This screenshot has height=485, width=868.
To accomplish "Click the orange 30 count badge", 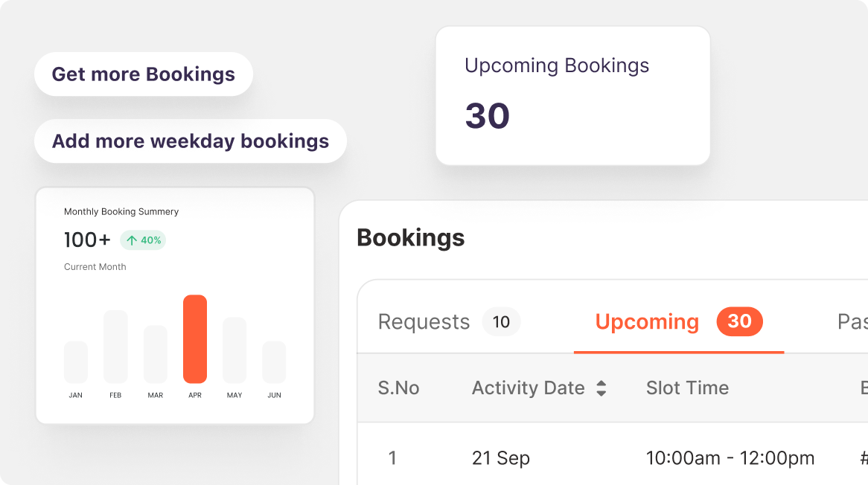I will (739, 321).
